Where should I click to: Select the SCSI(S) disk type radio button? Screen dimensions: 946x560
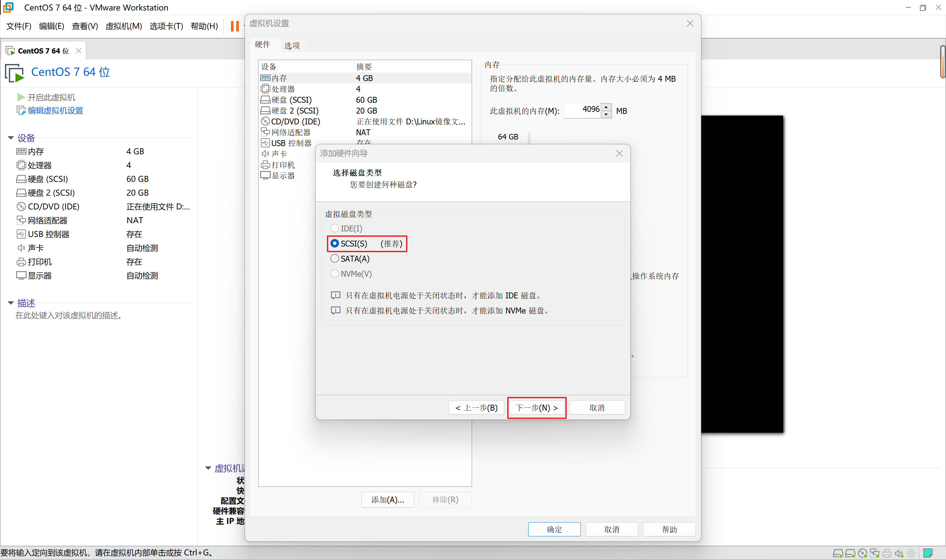(x=334, y=243)
